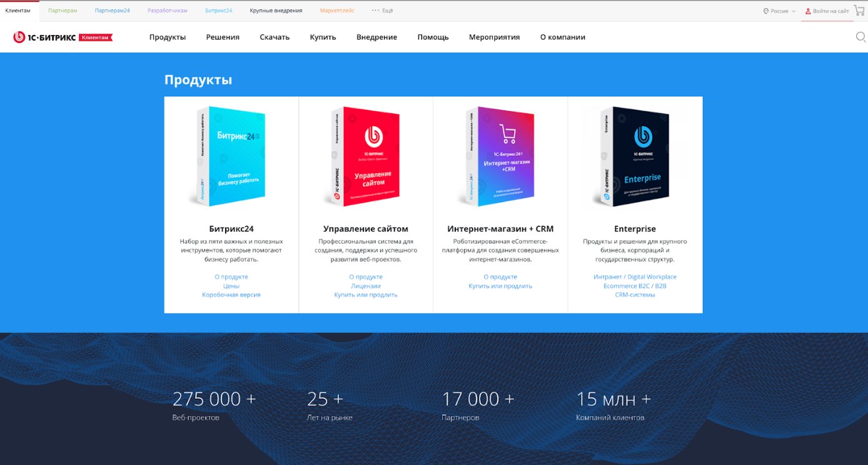This screenshot has width=868, height=465.
Task: Open the Лицензии link
Action: [x=366, y=286]
